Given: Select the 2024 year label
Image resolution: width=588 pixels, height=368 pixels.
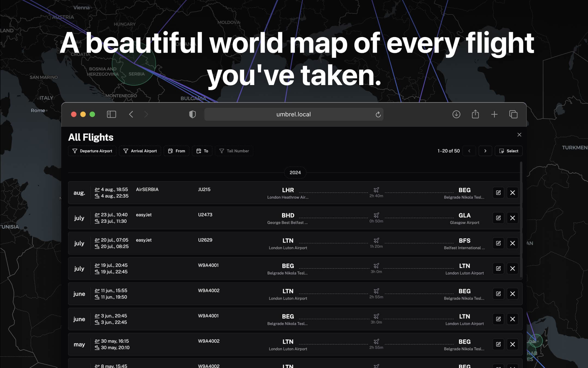Looking at the screenshot, I should pos(295,172).
